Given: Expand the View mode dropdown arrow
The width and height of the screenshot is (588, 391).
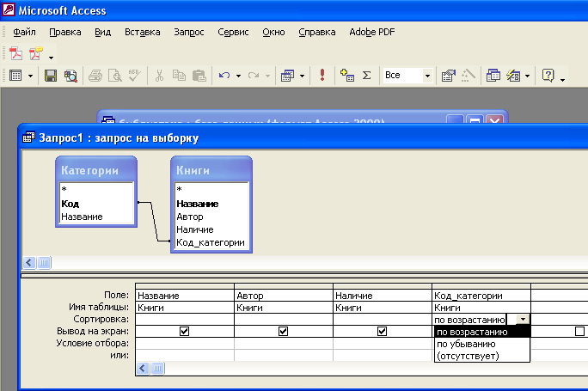Looking at the screenshot, I should point(30,76).
